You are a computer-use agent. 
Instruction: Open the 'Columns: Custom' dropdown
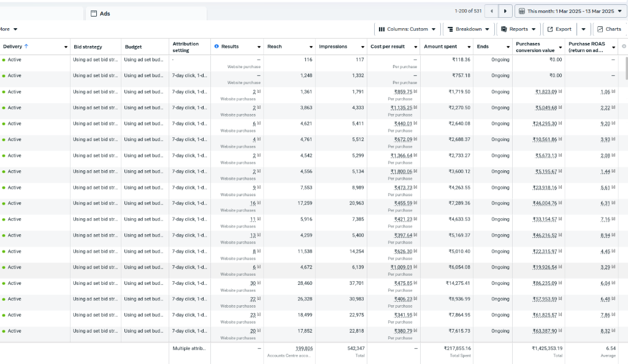[408, 29]
